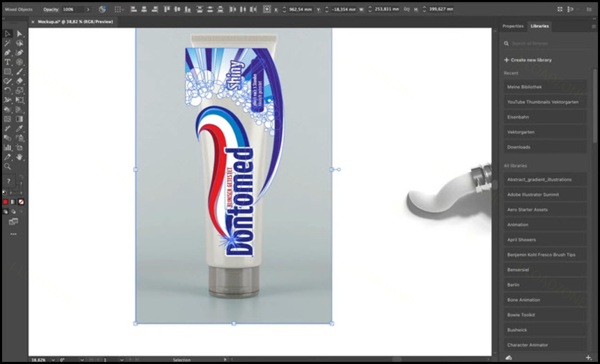Switch to the Properties panel tab
The image size is (600, 364).
point(513,26)
